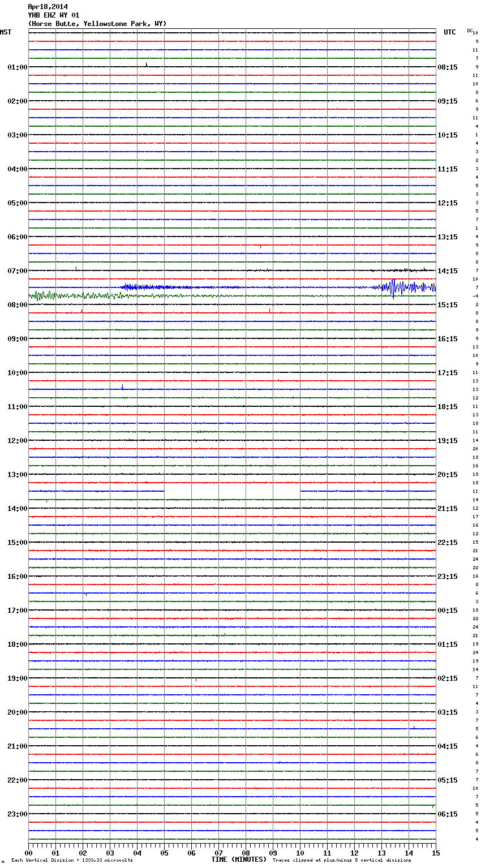Select the 09:00 MST row label
Viewport: 481px width, 868px height.
pos(17,339)
